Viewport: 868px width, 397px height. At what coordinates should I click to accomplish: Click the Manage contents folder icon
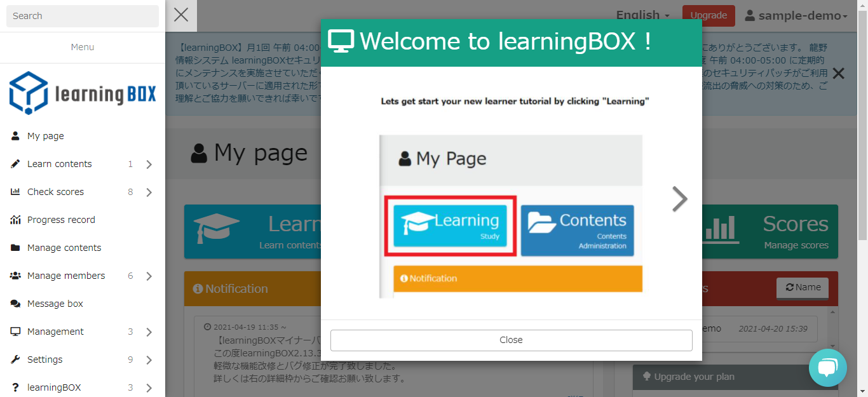(15, 248)
